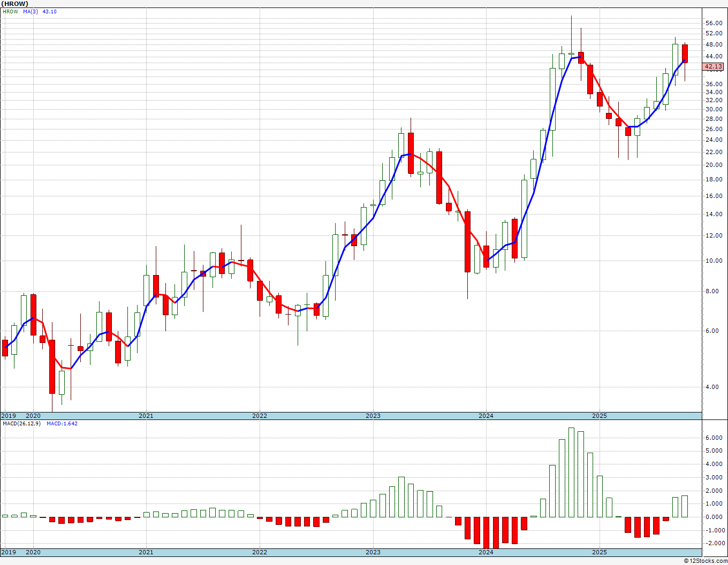This screenshot has width=728, height=565.
Task: Click the 56.00 price axis label
Action: point(714,24)
